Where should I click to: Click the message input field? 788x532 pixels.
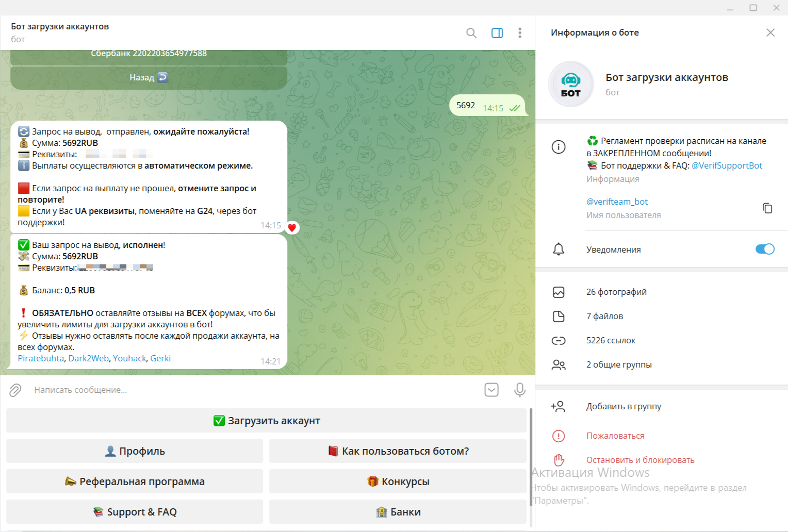pyautogui.click(x=248, y=390)
